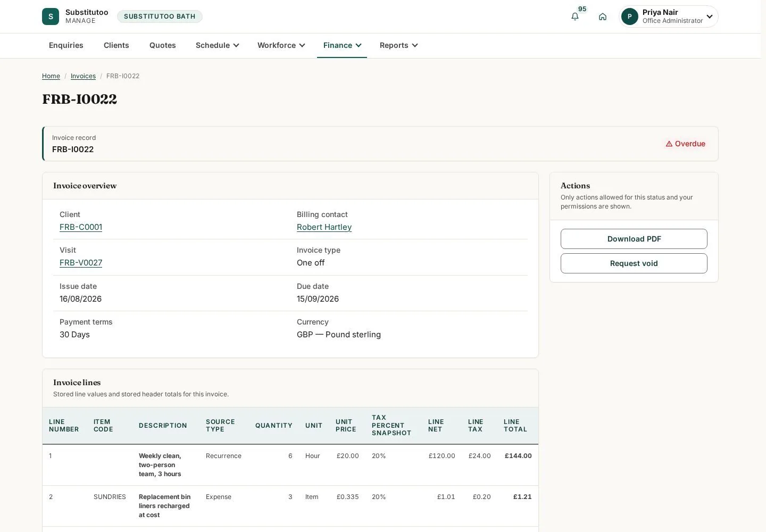The width and height of the screenshot is (766, 532).
Task: Click the Request void button
Action: point(634,263)
